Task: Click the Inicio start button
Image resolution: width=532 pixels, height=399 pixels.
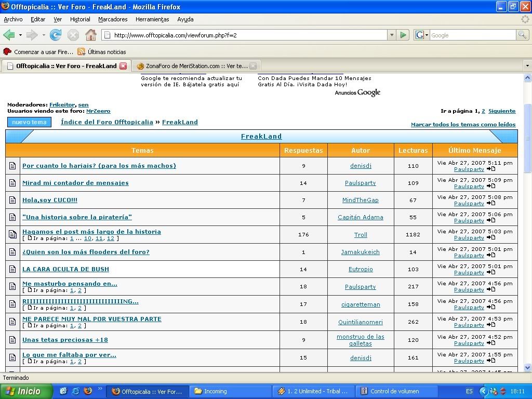Action: (26, 391)
